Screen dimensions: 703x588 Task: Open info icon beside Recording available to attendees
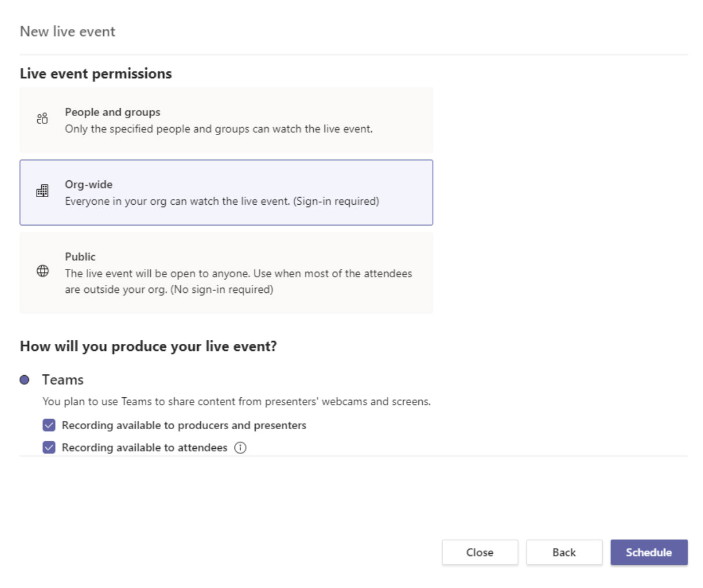240,448
